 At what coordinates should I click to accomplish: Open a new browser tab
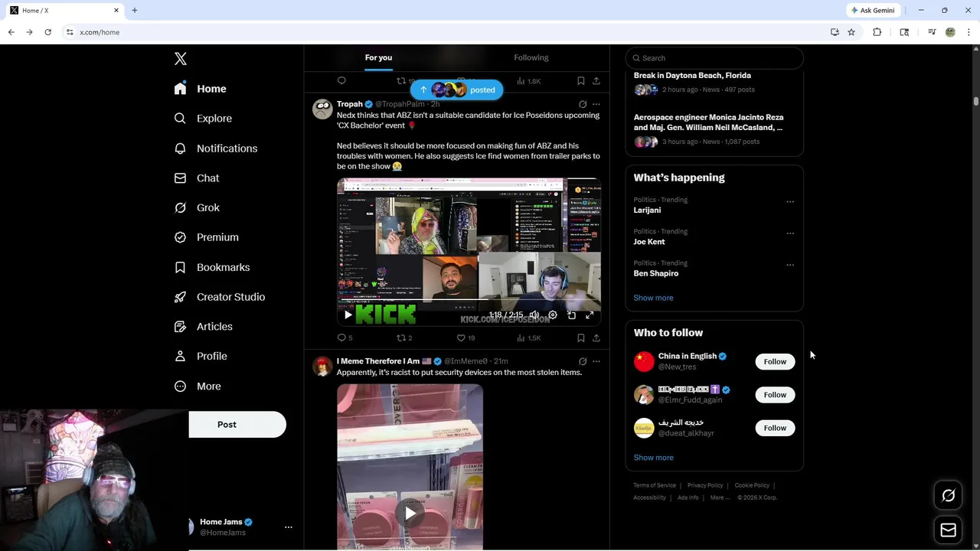point(135,11)
